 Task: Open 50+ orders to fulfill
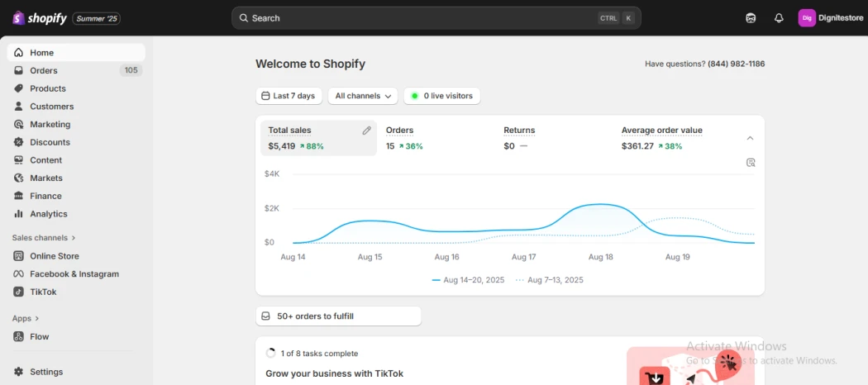tap(338, 316)
